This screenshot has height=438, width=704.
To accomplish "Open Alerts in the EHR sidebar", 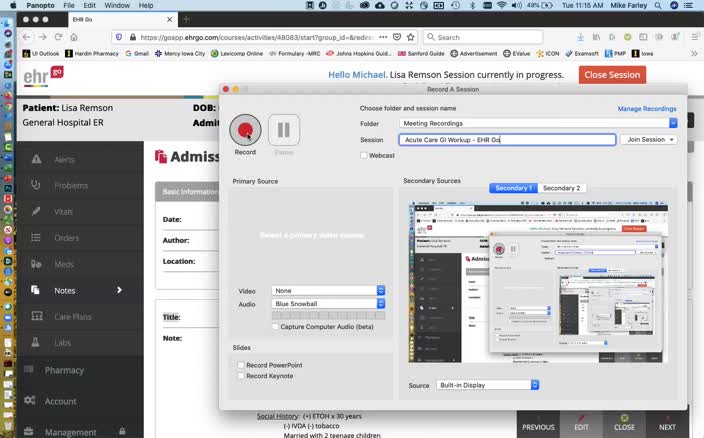I will 64,159.
